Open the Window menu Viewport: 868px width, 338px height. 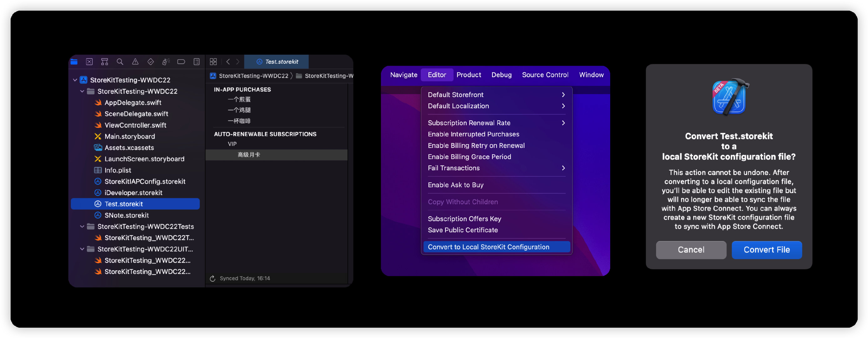click(x=591, y=75)
